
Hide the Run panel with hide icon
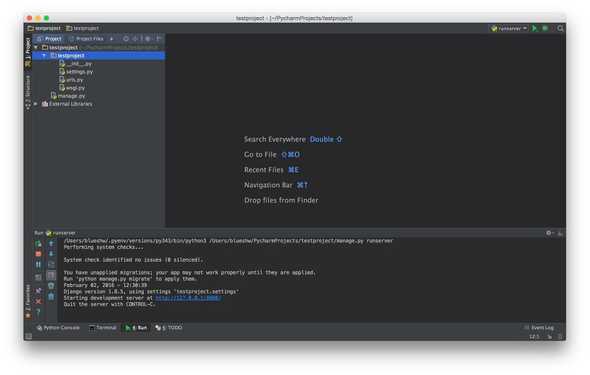(560, 233)
